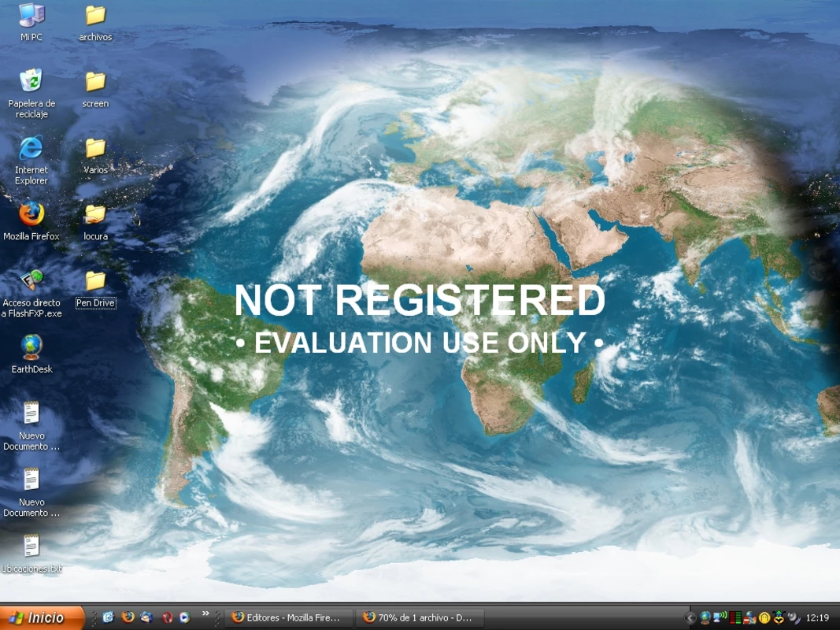Launch Opera from the quick launch bar
The height and width of the screenshot is (630, 840).
[x=167, y=617]
